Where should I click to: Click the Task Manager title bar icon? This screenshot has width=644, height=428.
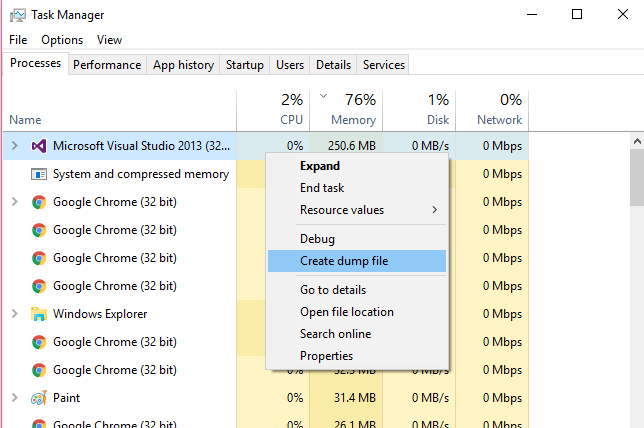pos(18,15)
